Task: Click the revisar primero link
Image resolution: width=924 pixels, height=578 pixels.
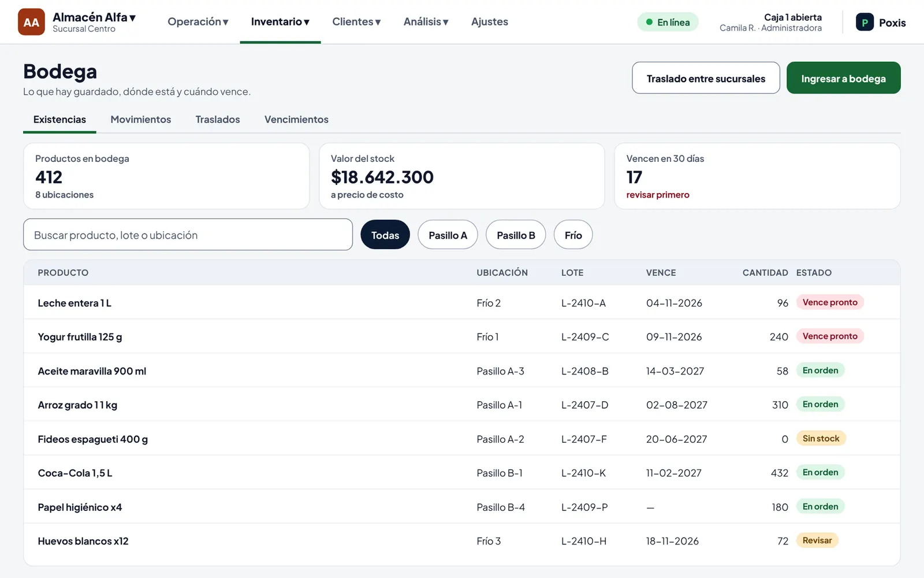Action: pos(658,195)
